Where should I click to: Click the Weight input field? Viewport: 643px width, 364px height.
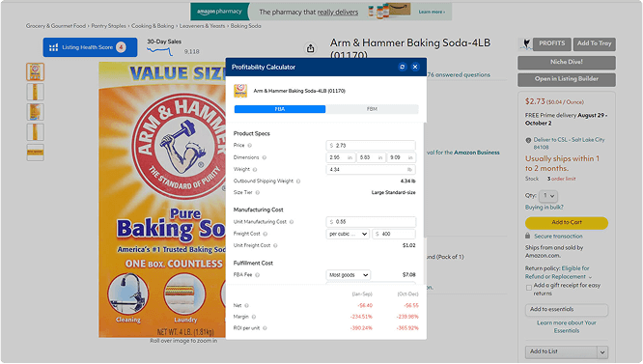[x=371, y=169]
